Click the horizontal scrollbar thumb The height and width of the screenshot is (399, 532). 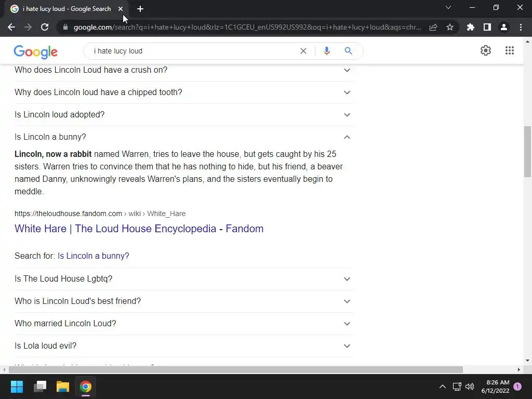(x=236, y=369)
